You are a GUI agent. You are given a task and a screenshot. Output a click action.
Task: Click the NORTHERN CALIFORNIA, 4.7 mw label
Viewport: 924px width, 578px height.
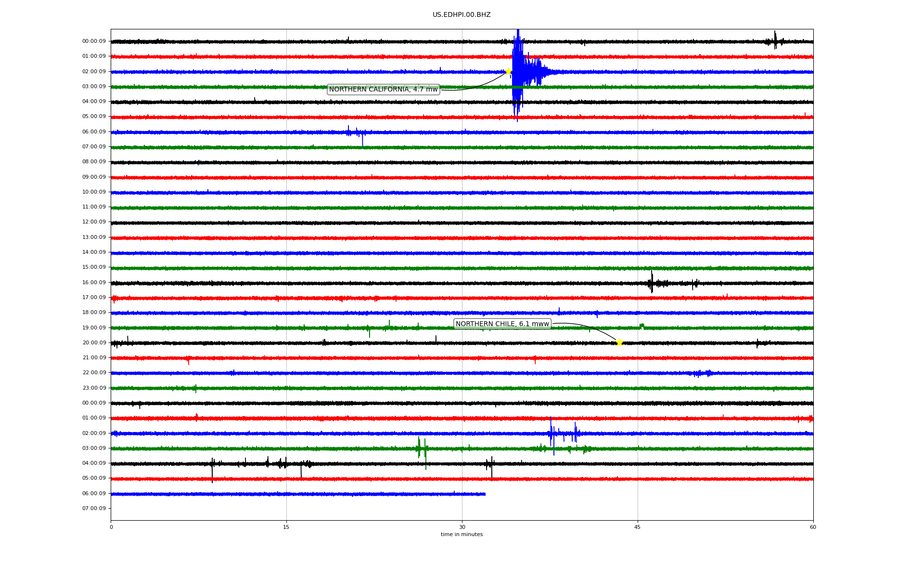tap(383, 90)
